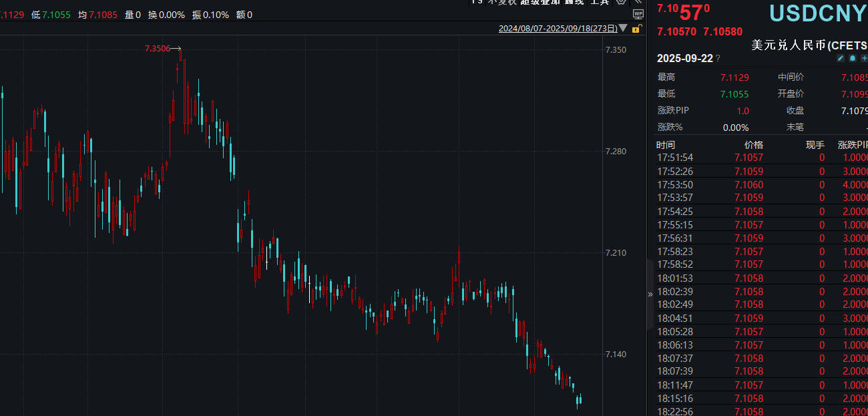Click the double-chevron collapse icon in top toolbar
This screenshot has width=868, height=416.
(x=638, y=2)
